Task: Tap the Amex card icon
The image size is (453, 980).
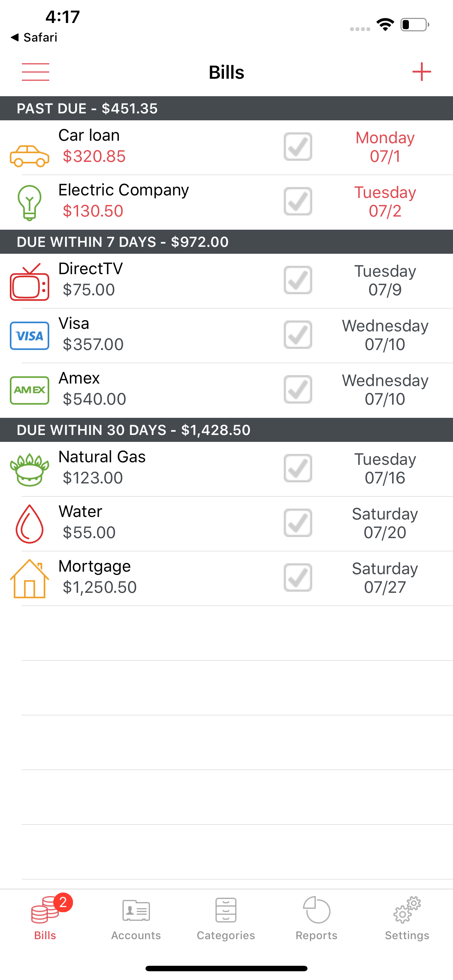Action: [x=29, y=390]
